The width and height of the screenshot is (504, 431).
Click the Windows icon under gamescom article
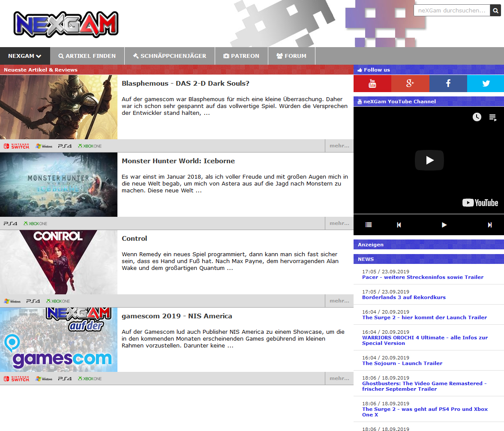[44, 379]
